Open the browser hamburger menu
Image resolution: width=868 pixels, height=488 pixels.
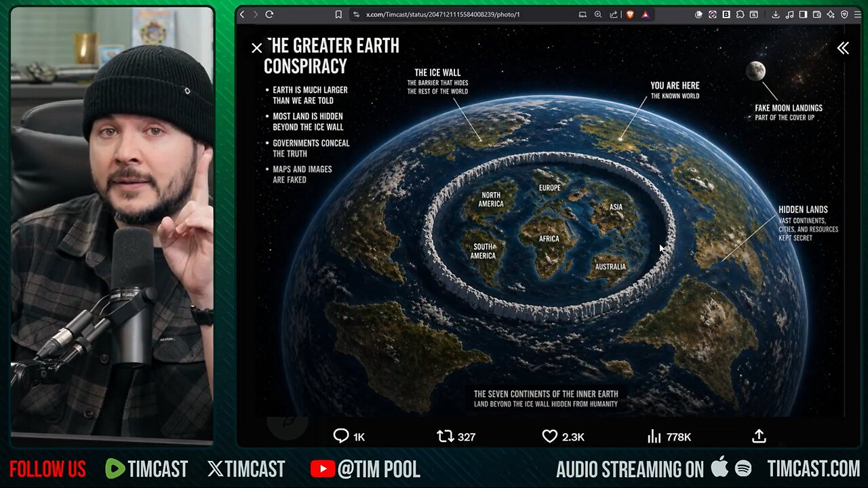pyautogui.click(x=858, y=14)
